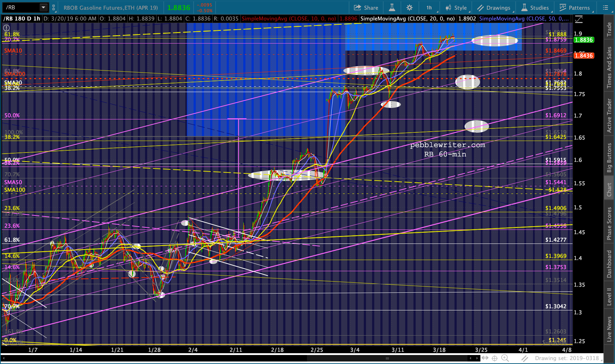The width and height of the screenshot is (615, 364).
Task: Click the 1/14 date on time axis
Action: 76,350
